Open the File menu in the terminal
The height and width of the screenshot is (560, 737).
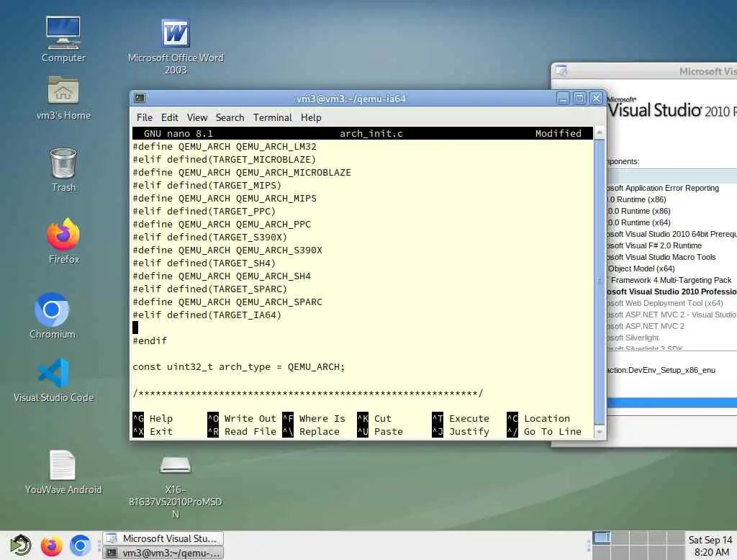[x=144, y=117]
